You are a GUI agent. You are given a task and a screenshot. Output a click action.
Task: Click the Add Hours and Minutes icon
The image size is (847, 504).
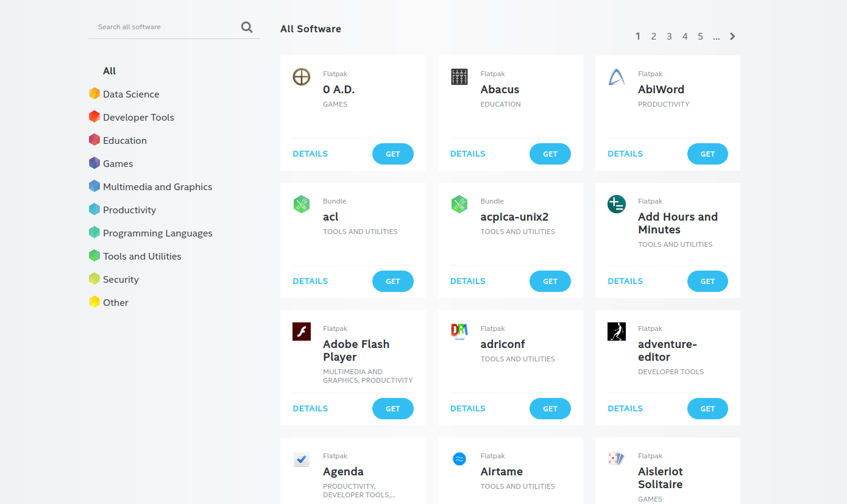(617, 204)
